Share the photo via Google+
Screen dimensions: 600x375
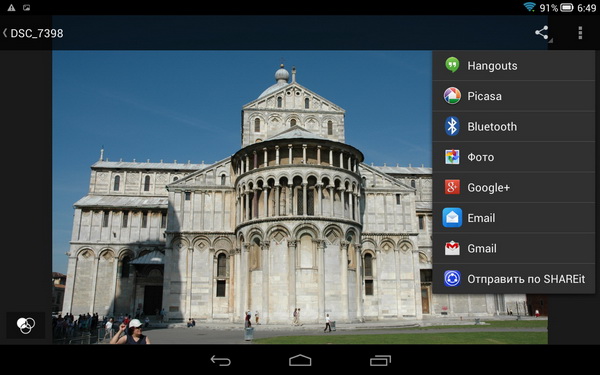(514, 188)
